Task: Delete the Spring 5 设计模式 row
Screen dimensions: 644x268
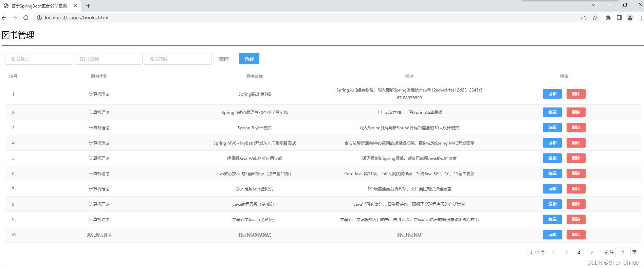Action: (576, 128)
